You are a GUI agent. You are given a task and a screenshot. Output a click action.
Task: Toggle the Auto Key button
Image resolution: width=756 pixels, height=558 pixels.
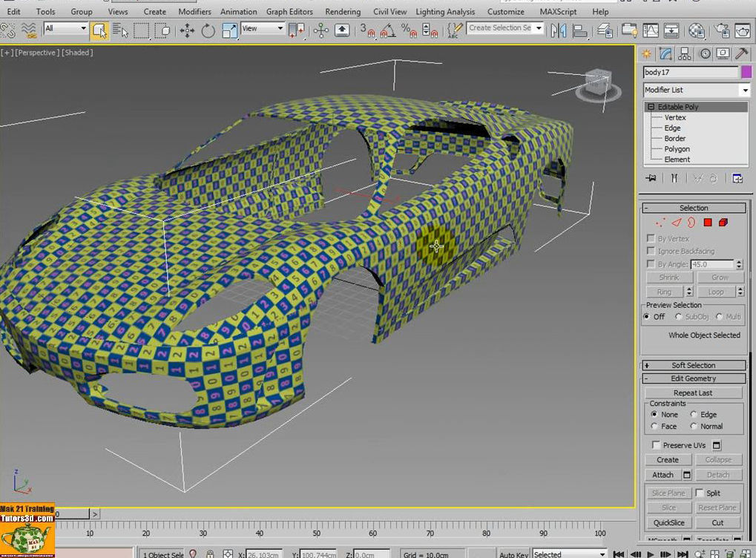click(x=513, y=554)
